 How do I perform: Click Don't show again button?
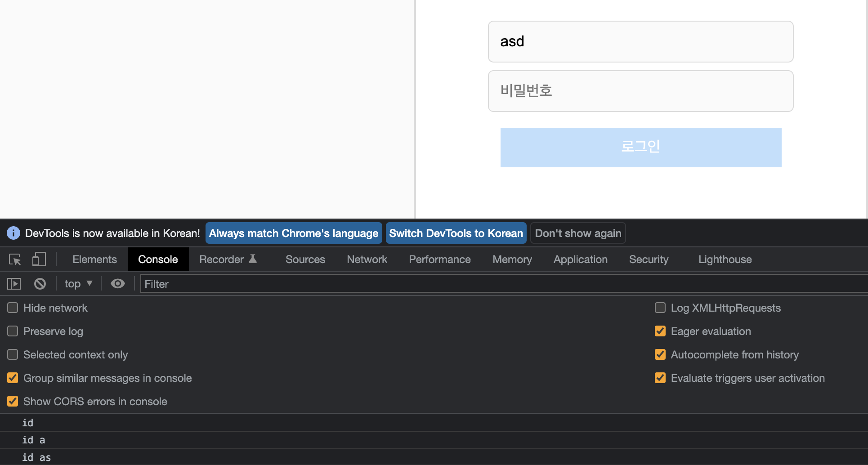(x=578, y=233)
